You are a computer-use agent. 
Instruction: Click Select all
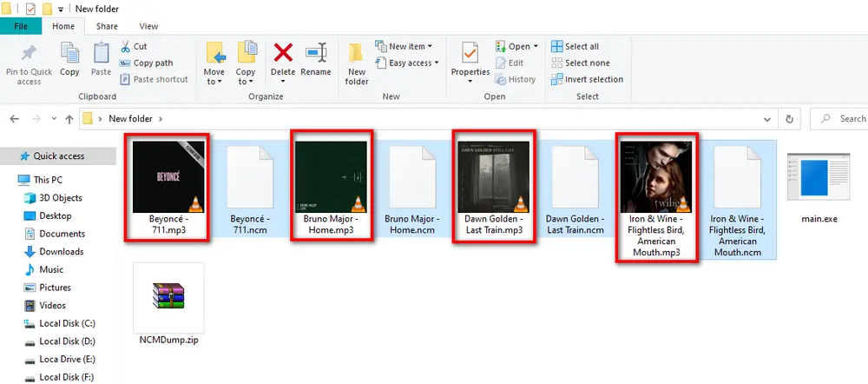point(575,47)
